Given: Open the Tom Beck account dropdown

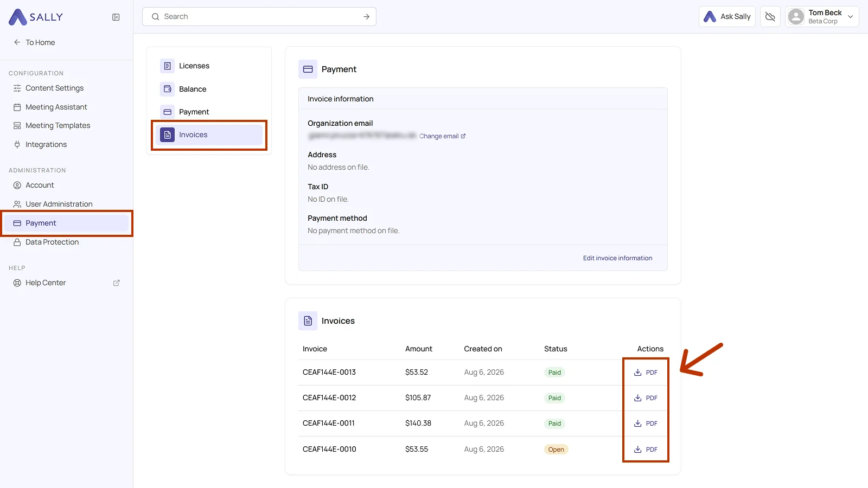Looking at the screenshot, I should [x=821, y=17].
